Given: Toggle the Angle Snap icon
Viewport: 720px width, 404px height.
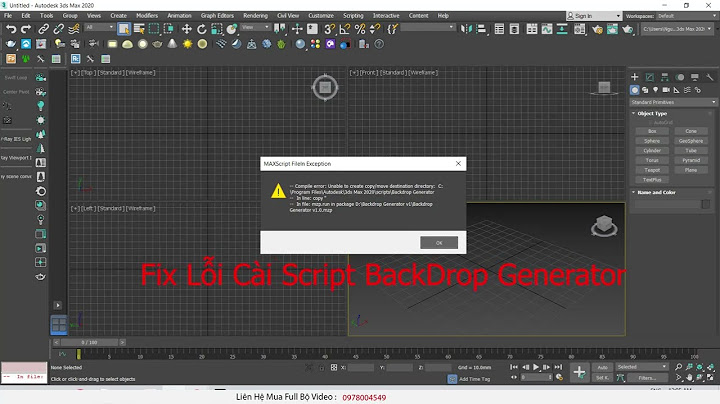Looking at the screenshot, I should pyautogui.click(x=345, y=29).
